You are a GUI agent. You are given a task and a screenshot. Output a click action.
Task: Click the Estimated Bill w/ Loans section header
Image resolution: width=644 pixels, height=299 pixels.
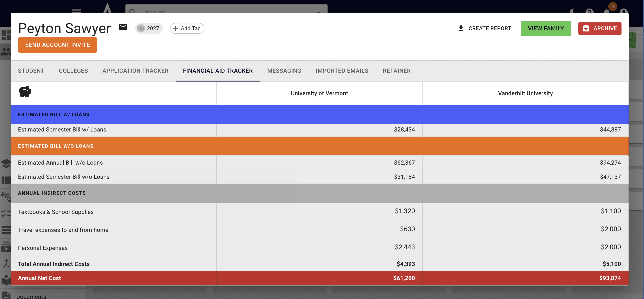(320, 114)
